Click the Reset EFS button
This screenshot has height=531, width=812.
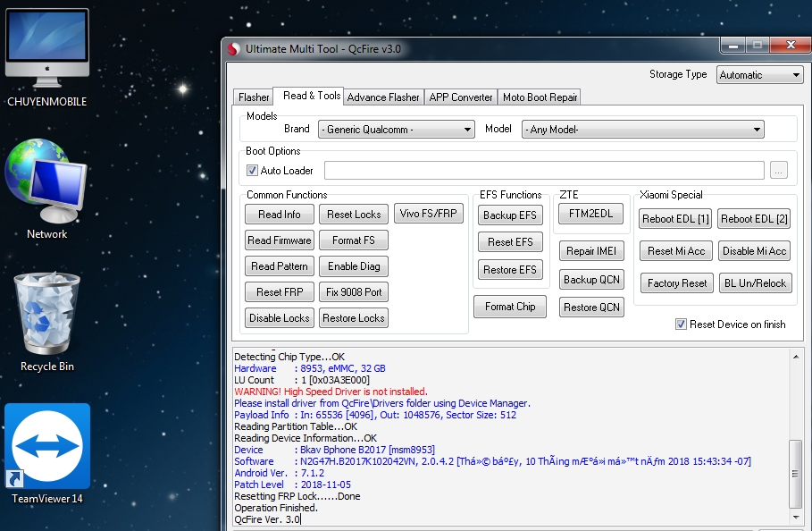point(510,242)
